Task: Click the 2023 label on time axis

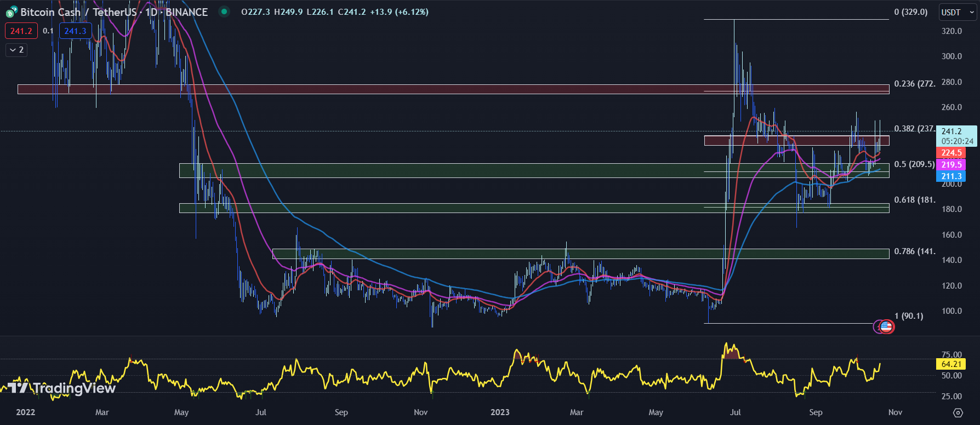Action: (500, 412)
